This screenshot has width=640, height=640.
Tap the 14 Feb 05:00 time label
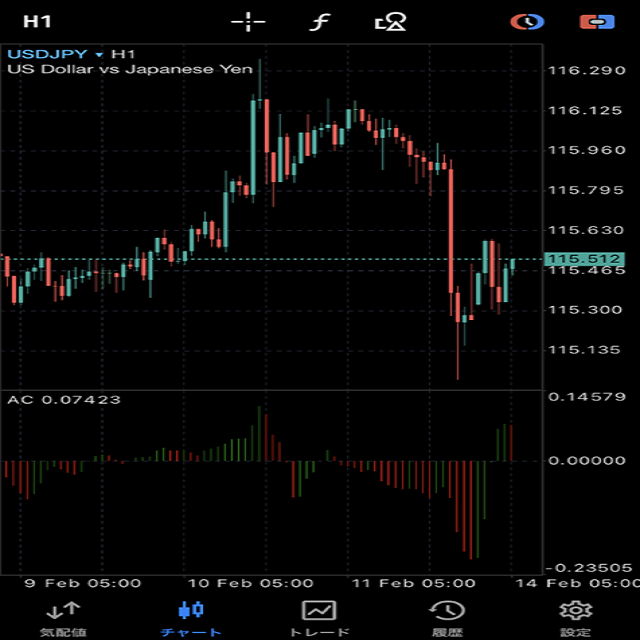578,583
